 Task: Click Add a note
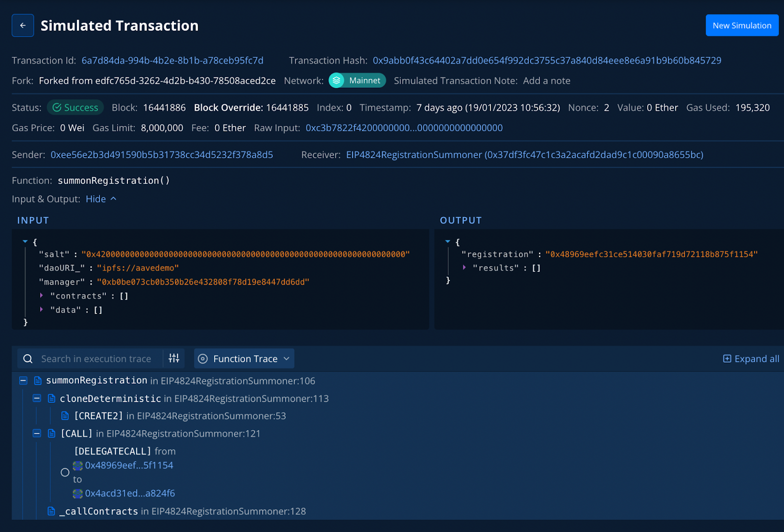click(547, 81)
